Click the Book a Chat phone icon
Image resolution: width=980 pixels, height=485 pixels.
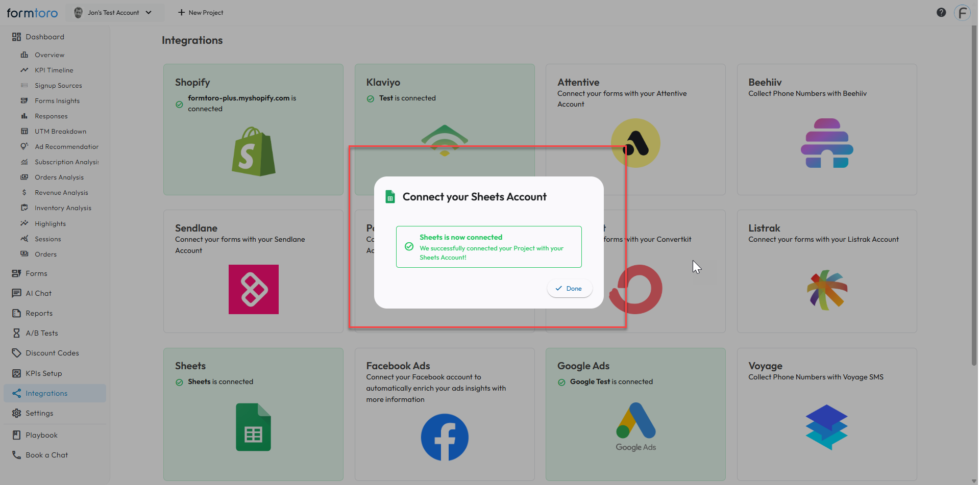tap(17, 455)
